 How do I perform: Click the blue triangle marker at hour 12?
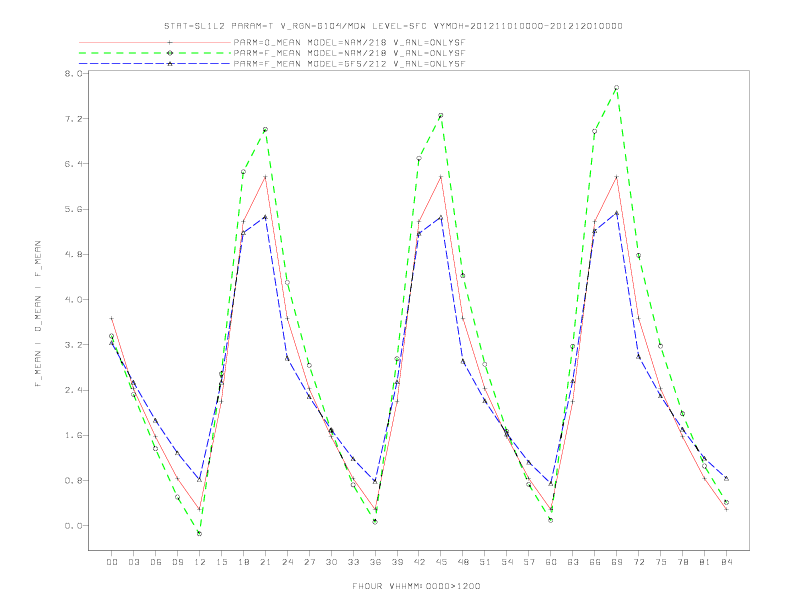[200, 480]
